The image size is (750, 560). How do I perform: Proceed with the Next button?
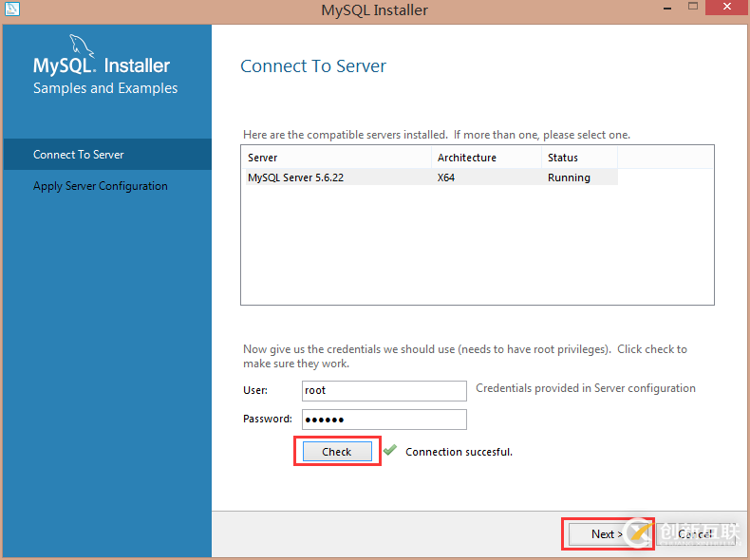(x=607, y=533)
